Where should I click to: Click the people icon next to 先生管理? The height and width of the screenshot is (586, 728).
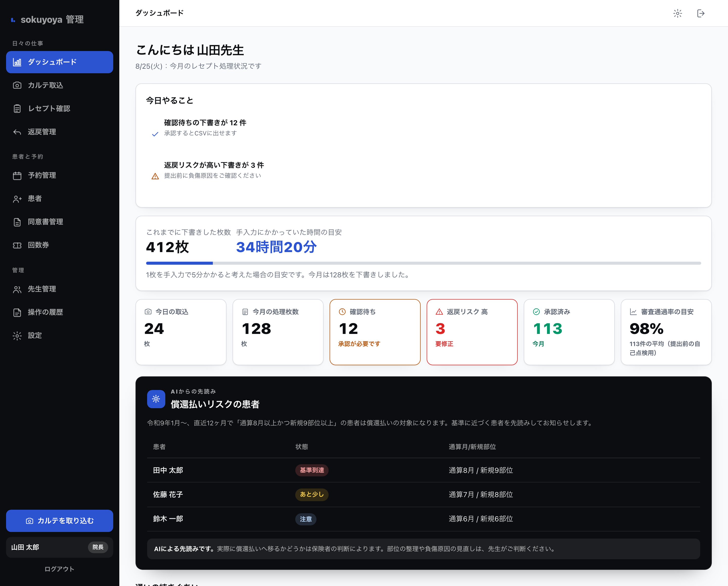point(17,289)
